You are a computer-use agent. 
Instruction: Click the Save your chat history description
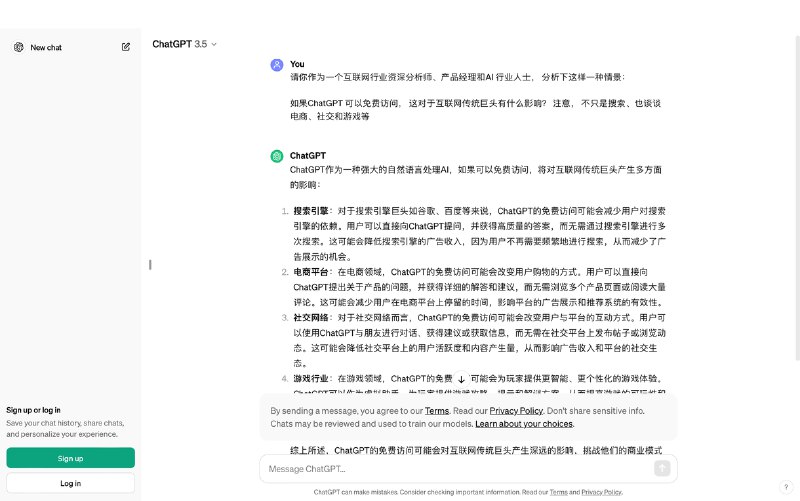click(x=65, y=429)
